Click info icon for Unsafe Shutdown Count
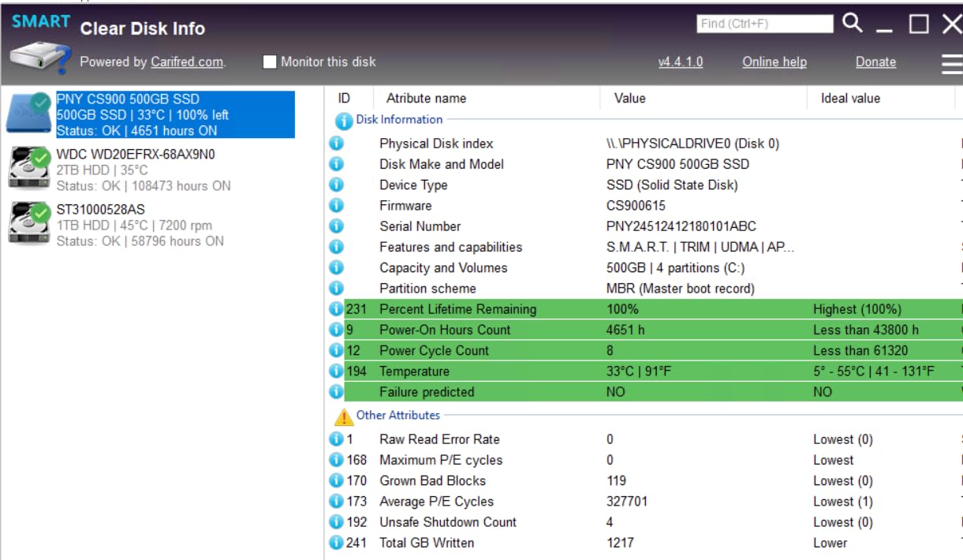Viewport: 963px width, 560px height. coord(336,522)
